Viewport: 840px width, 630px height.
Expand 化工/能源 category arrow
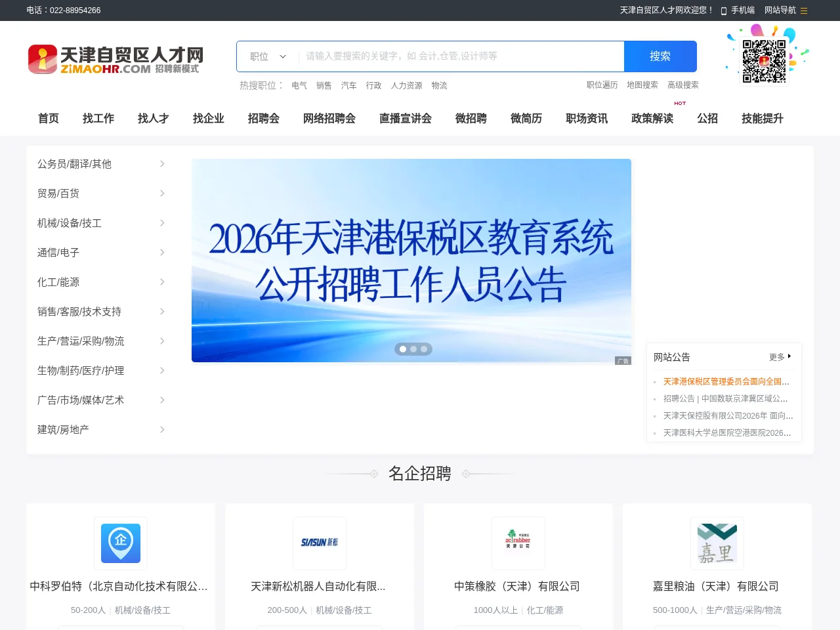point(162,282)
